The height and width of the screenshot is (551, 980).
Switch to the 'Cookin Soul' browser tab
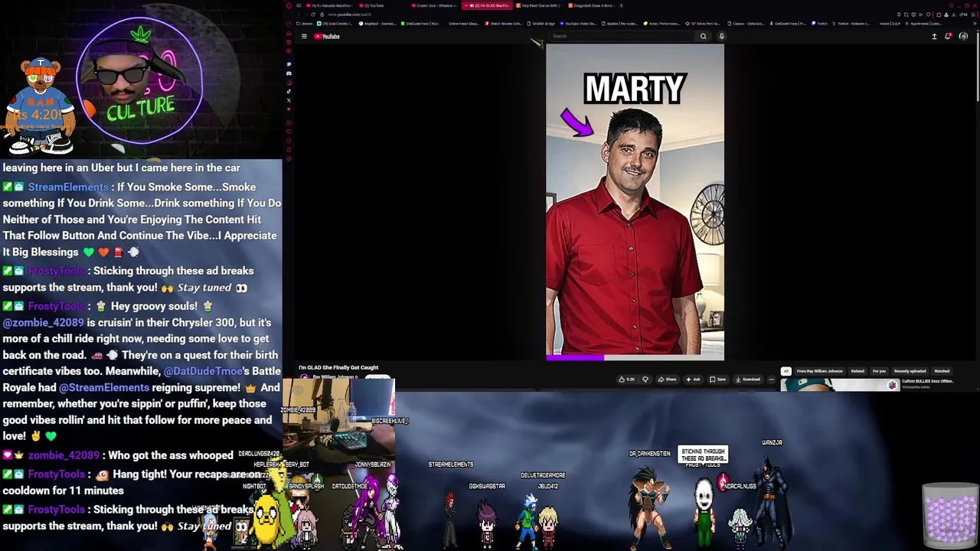(435, 5)
